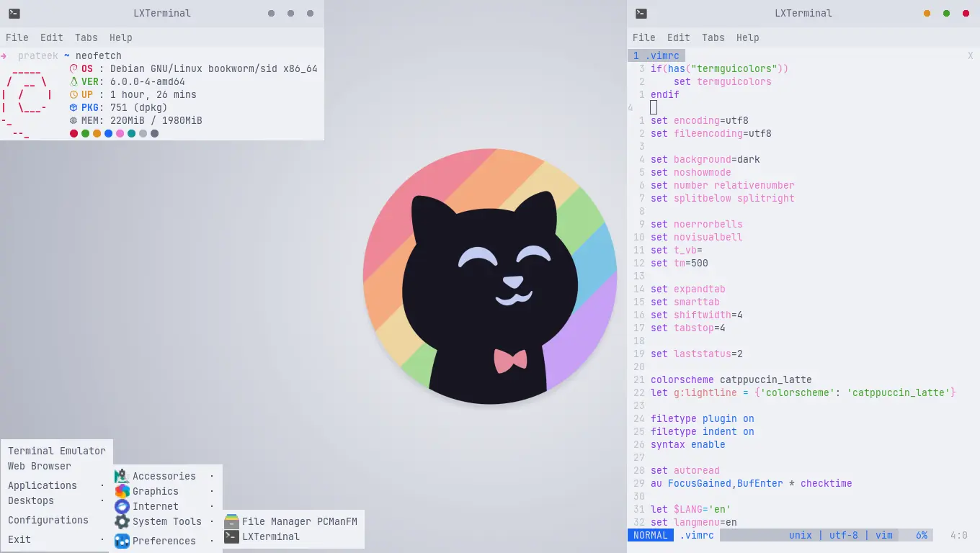Viewport: 980px width, 553px height.
Task: Click the line 'set termguicolors'
Action: click(723, 81)
